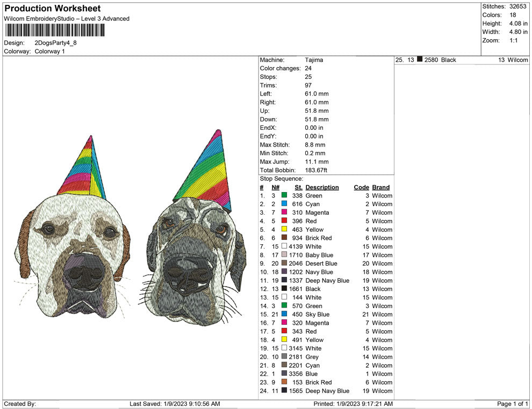
Task: Click the right dog embroidery preview
Action: tap(193, 228)
